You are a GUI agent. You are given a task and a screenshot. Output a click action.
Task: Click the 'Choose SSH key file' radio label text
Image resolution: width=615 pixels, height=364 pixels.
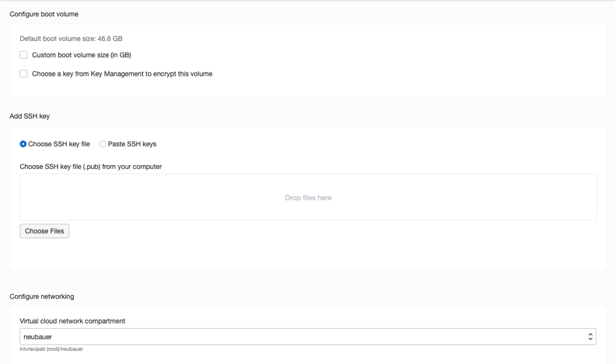pyautogui.click(x=59, y=144)
